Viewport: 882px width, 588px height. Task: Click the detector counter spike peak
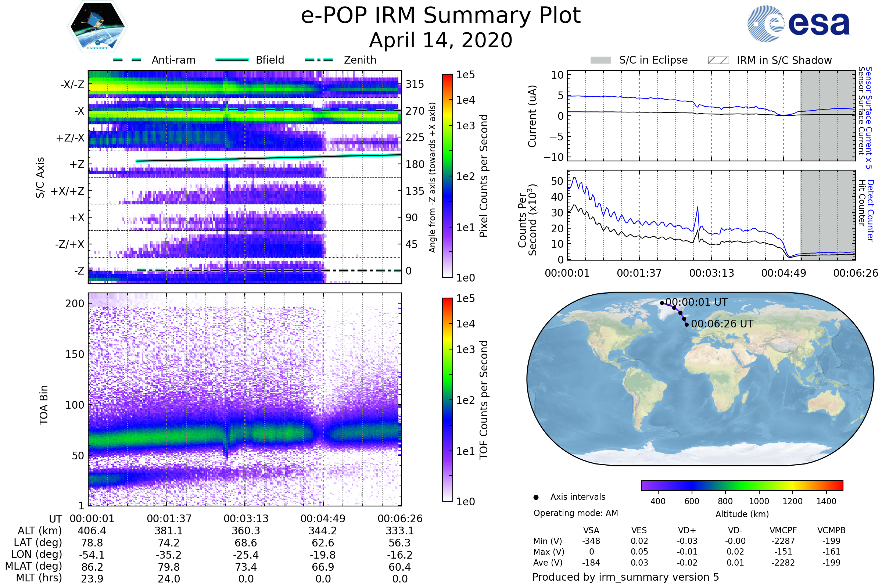coord(698,207)
